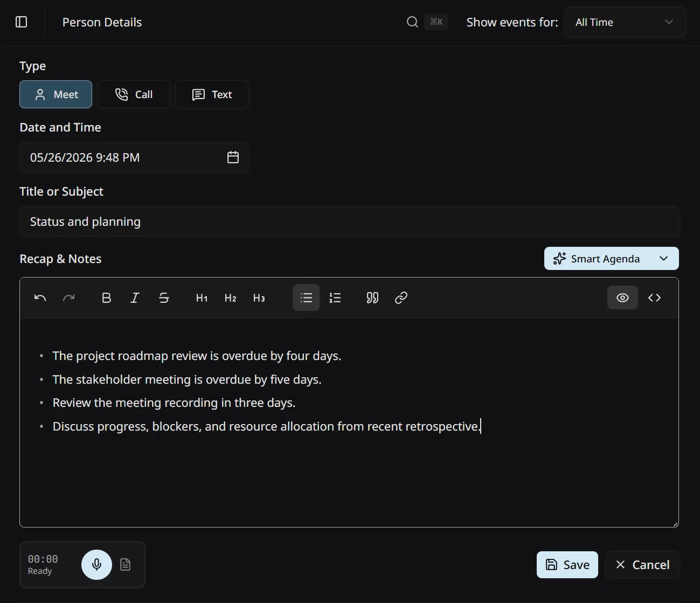Click the Title or Subject field
This screenshot has height=603, width=700.
pyautogui.click(x=349, y=221)
